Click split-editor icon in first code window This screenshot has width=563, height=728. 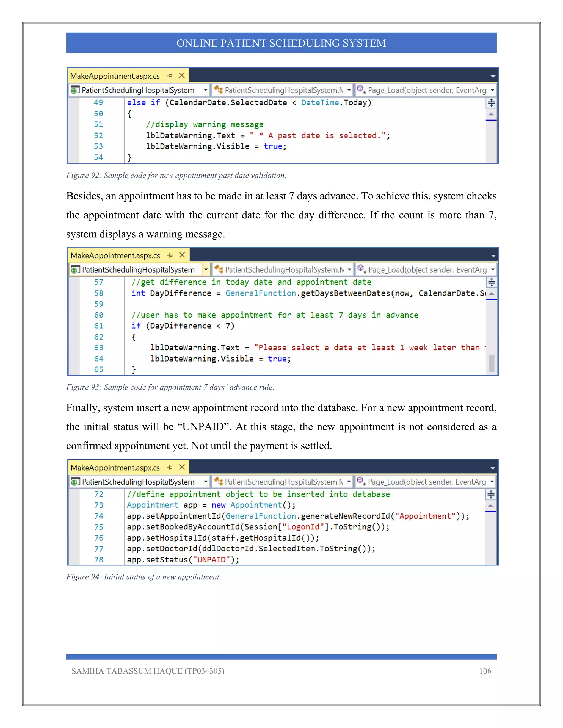click(491, 103)
